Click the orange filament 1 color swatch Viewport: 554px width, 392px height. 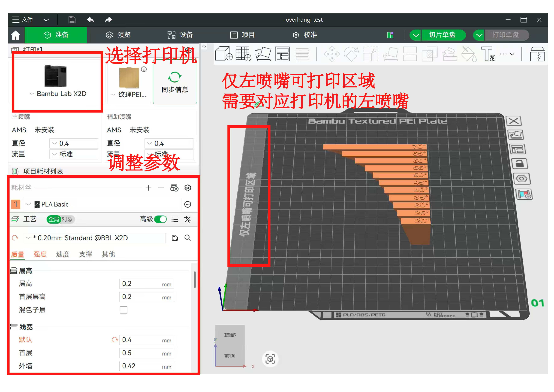coord(16,204)
